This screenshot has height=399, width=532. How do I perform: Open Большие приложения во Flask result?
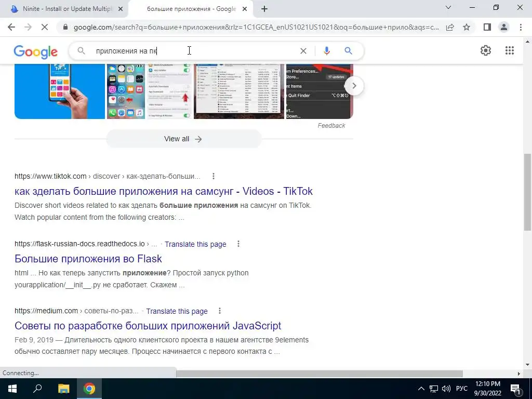point(88,259)
